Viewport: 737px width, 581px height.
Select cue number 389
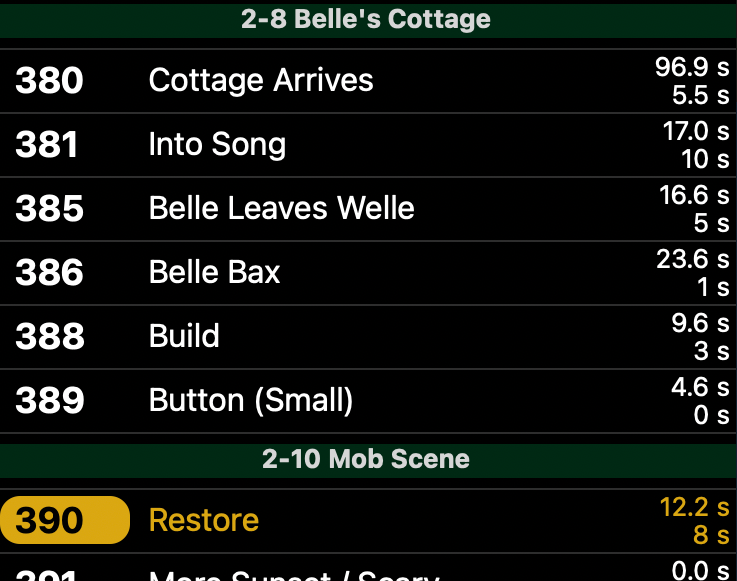pyautogui.click(x=49, y=401)
